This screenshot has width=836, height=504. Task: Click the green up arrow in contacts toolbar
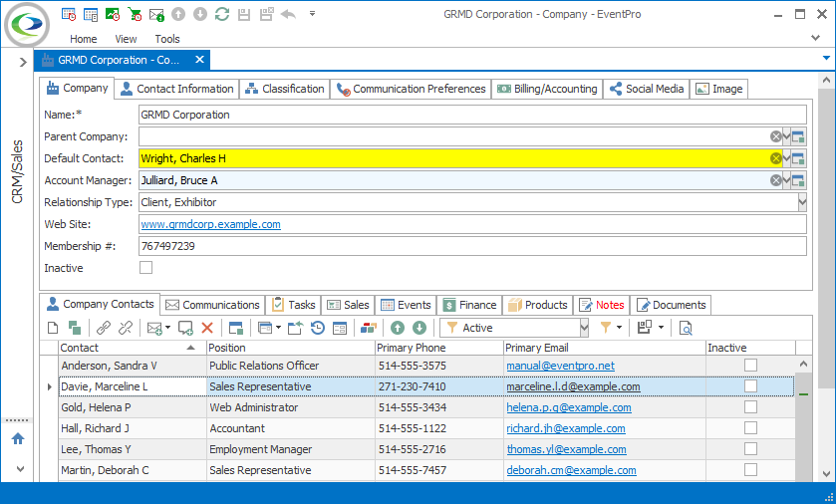[398, 328]
